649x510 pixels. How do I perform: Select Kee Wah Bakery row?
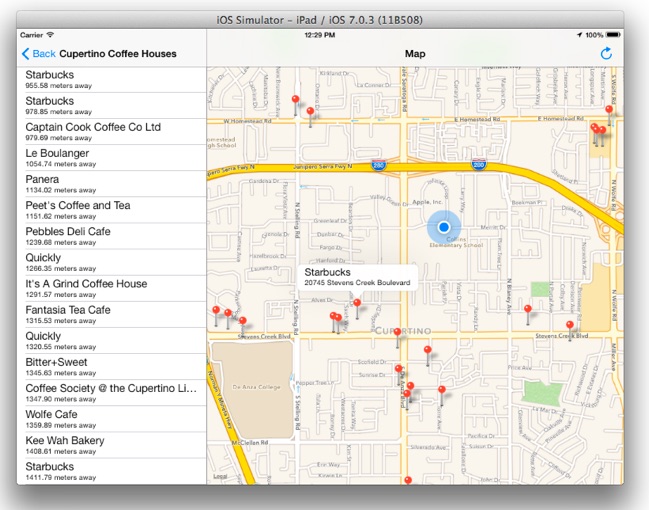click(112, 445)
